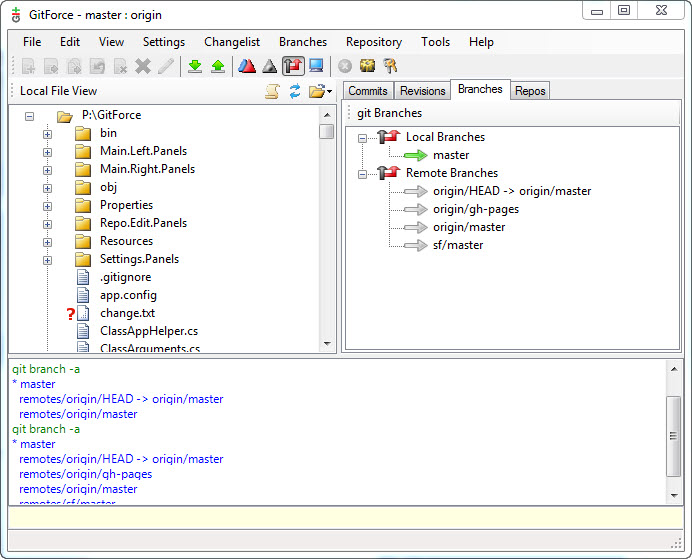Open the File menu

pos(32,42)
